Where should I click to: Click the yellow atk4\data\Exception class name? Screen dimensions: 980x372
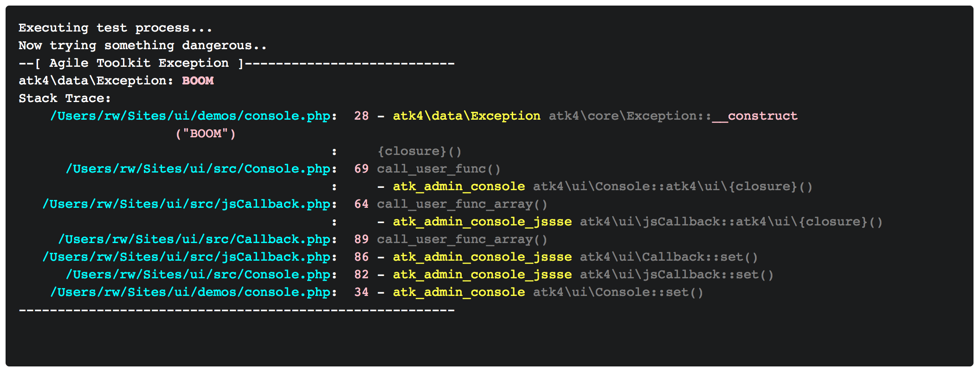[466, 116]
